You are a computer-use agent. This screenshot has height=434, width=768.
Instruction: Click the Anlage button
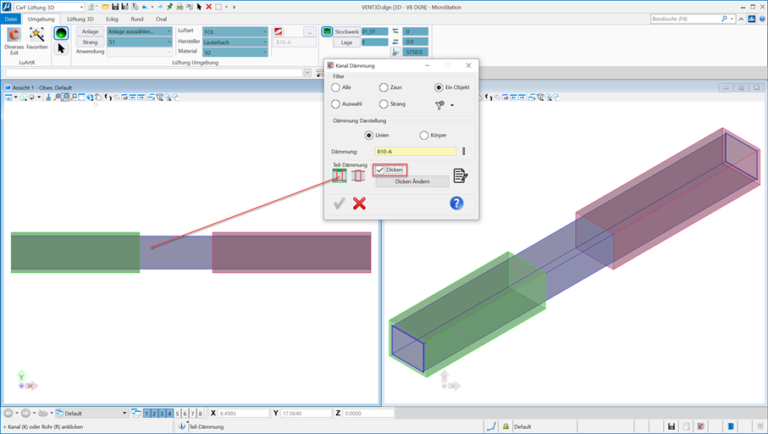[x=90, y=31]
